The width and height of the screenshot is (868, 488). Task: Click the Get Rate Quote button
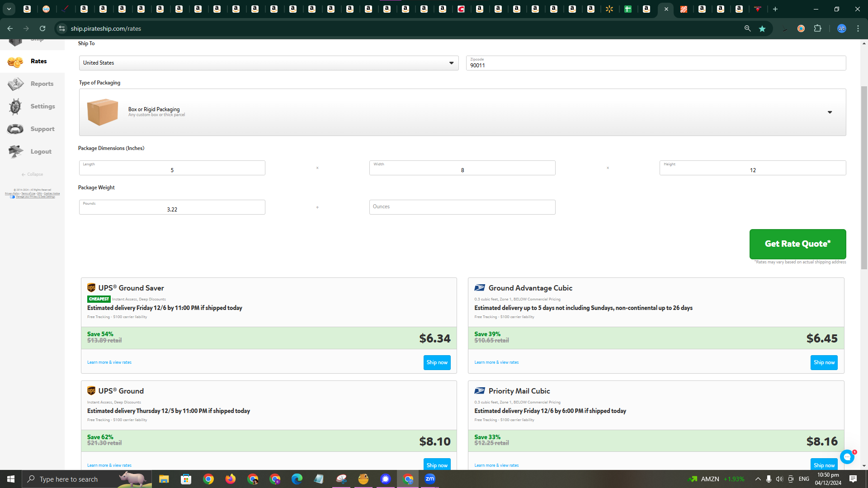[798, 244]
